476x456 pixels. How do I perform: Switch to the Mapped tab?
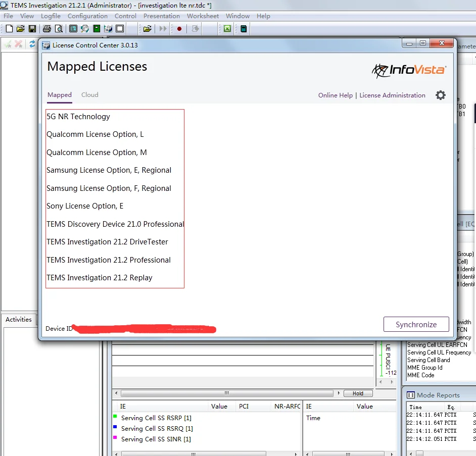click(60, 95)
